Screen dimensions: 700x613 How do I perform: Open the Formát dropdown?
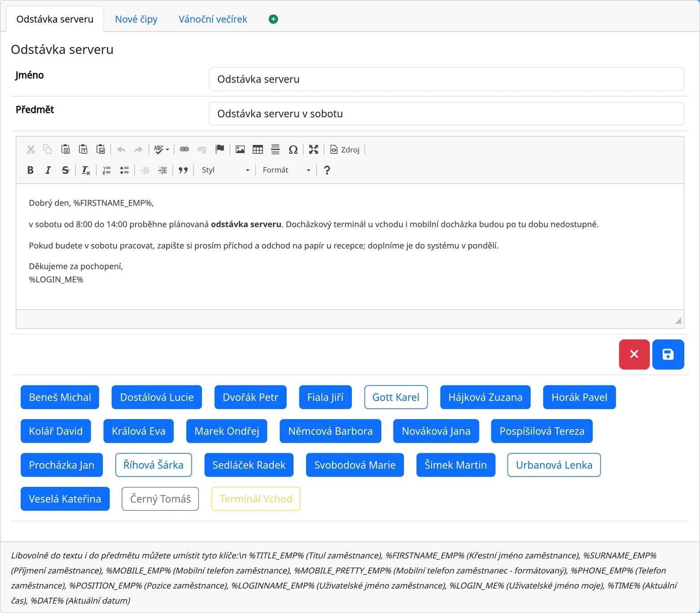[x=286, y=170]
